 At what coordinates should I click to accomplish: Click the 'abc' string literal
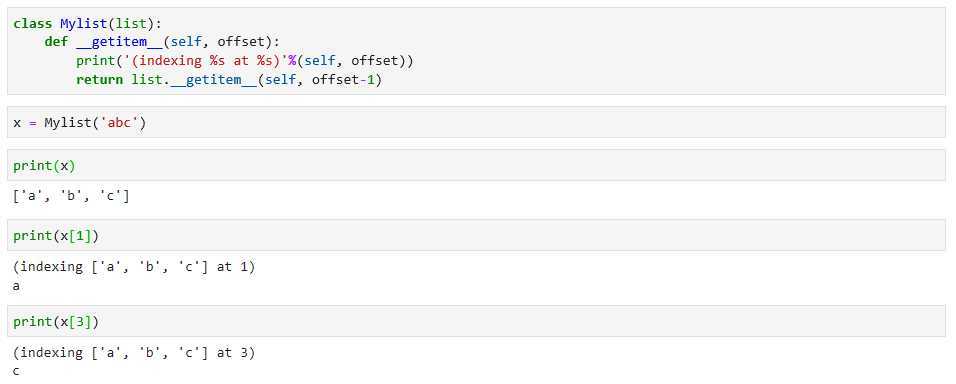coord(124,123)
